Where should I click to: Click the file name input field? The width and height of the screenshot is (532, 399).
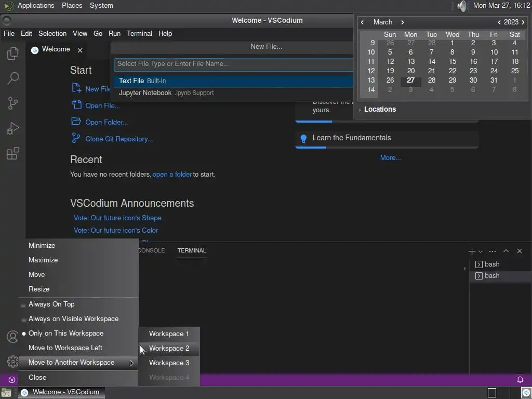(233, 64)
